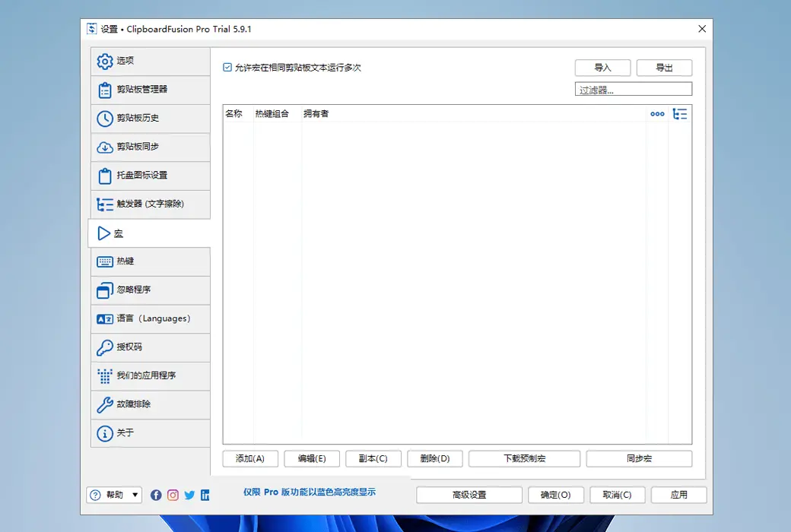Open the 热键 keyboard icon tab
This screenshot has width=791, height=532.
pos(151,261)
